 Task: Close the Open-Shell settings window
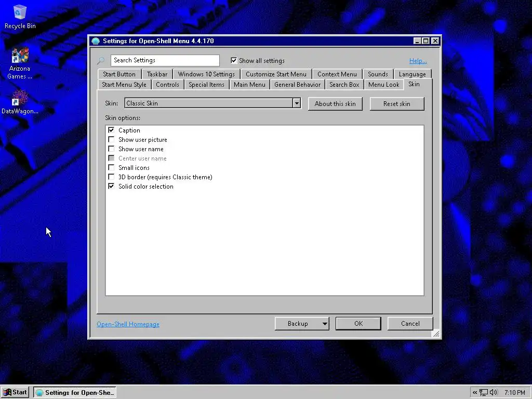click(x=435, y=41)
